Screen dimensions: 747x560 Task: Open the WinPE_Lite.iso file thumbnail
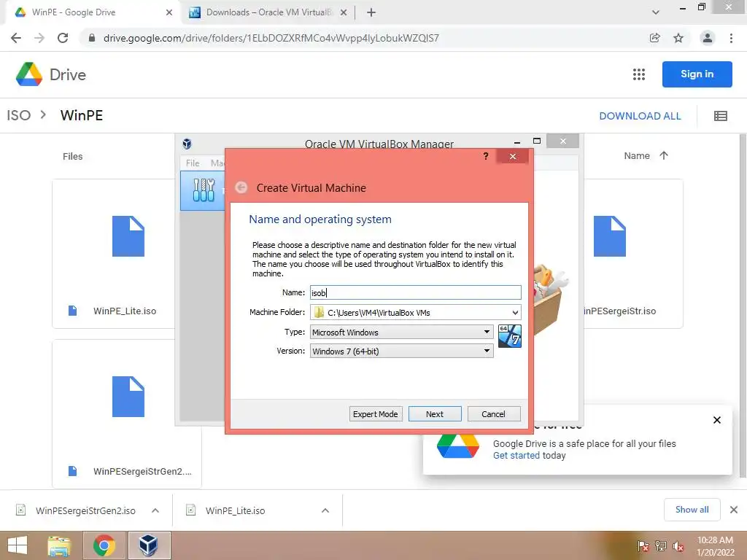(x=128, y=236)
